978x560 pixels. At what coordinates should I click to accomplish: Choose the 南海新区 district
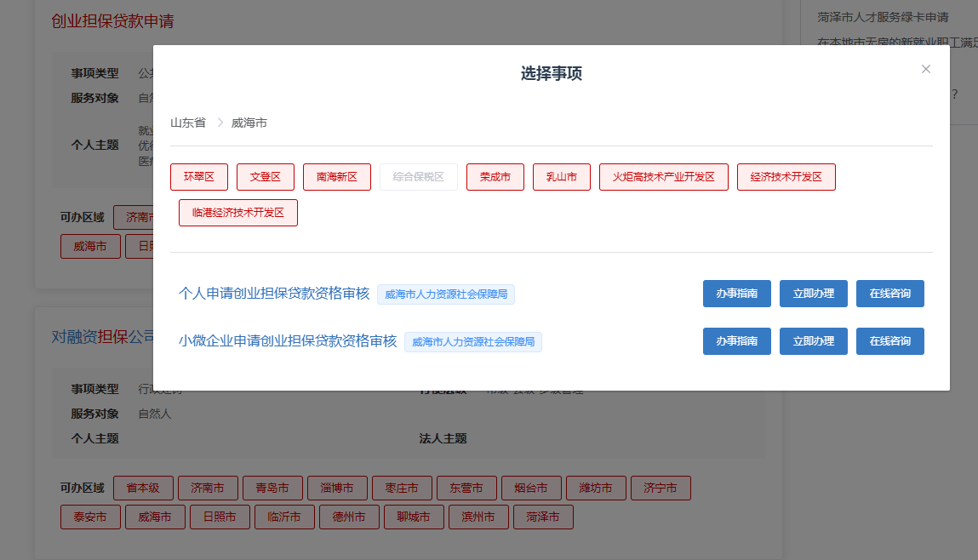(336, 176)
